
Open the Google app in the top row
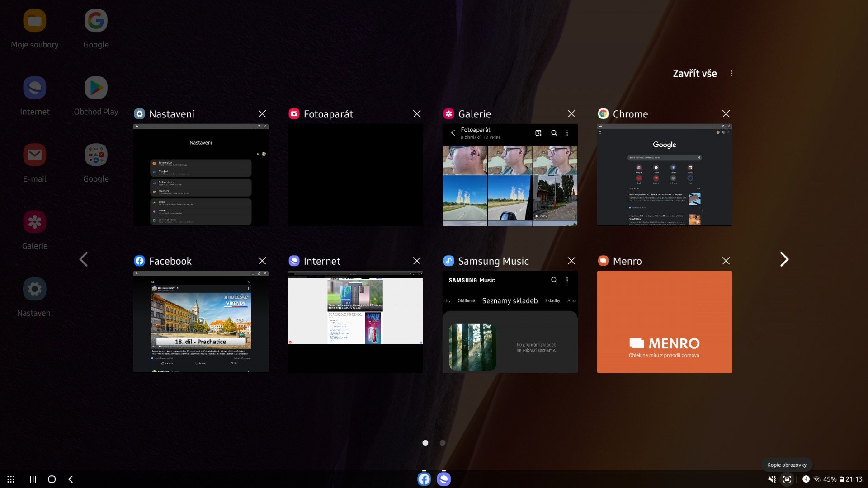[96, 21]
